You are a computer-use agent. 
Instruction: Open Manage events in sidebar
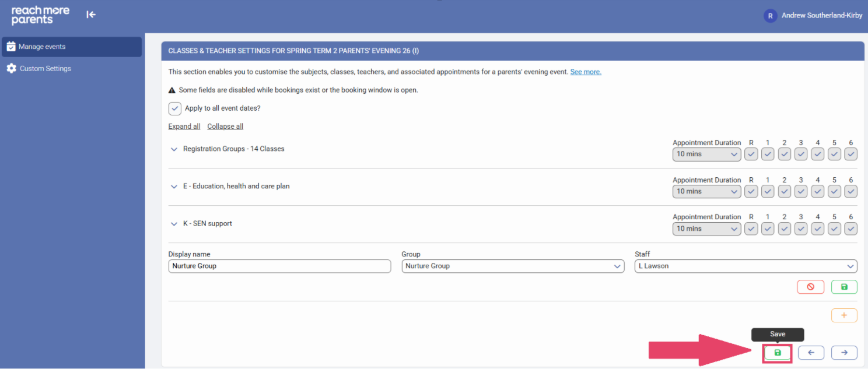(x=71, y=47)
